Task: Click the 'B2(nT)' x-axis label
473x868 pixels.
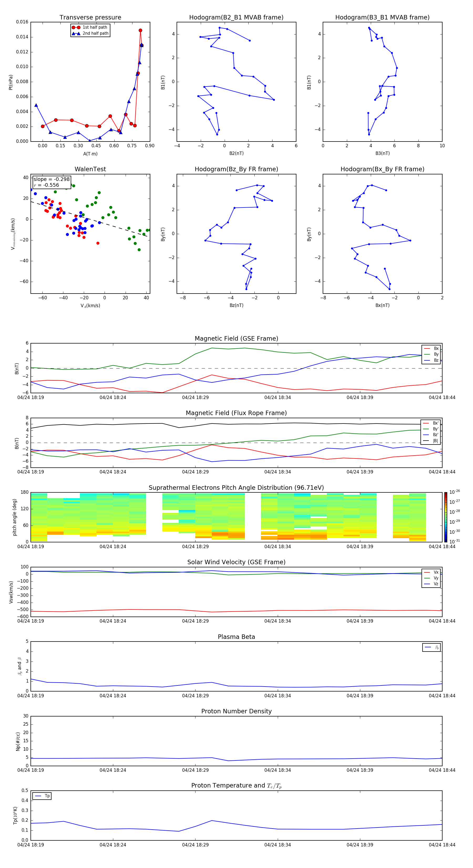Action: pos(236,153)
